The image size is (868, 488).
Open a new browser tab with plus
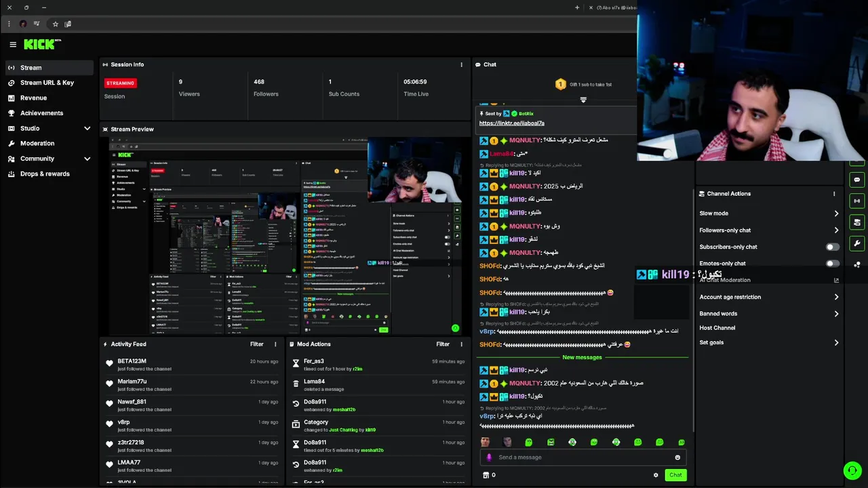[577, 7]
